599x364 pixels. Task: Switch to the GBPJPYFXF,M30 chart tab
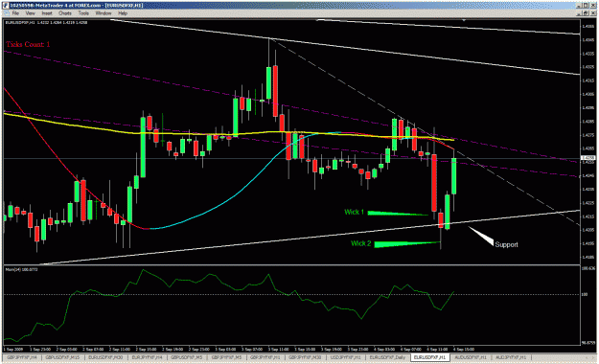pos(305,357)
